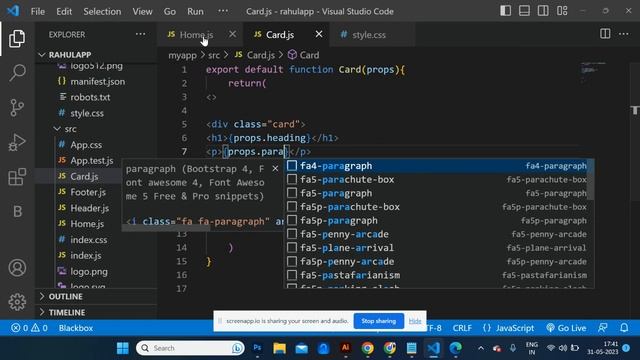
Task: Click Hide link in sharing bar
Action: (x=415, y=321)
